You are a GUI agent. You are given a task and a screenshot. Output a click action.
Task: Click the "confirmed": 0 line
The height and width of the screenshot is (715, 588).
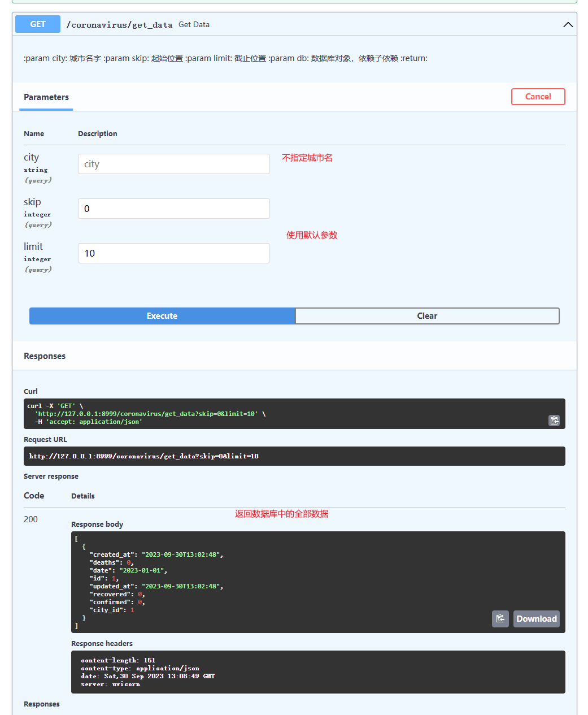117,602
